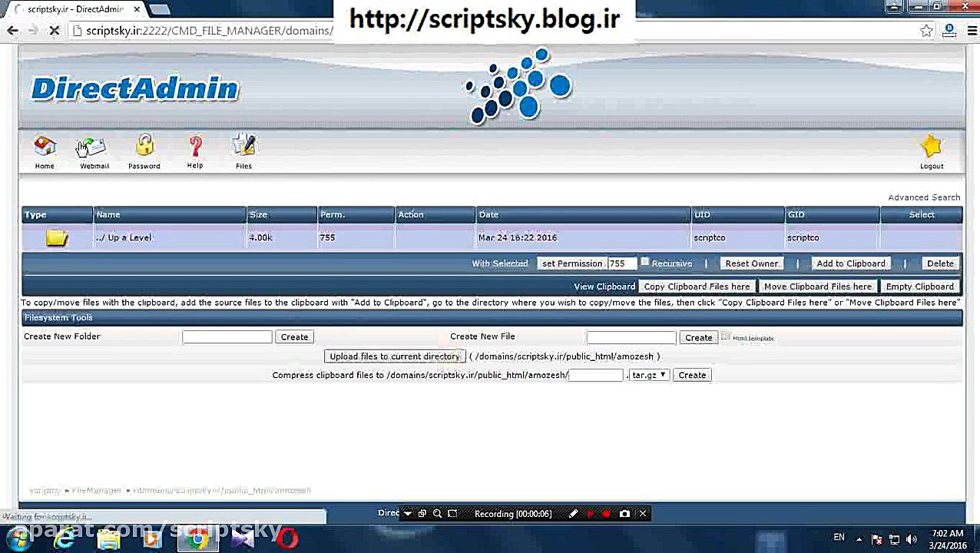This screenshot has width=980, height=553.
Task: Click Move Clipboard Files here
Action: [818, 286]
